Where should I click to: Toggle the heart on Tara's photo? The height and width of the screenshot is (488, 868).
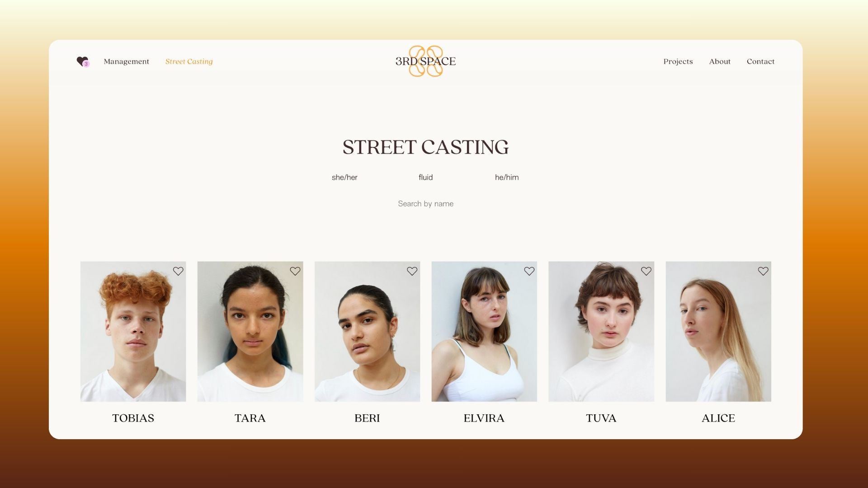(295, 271)
